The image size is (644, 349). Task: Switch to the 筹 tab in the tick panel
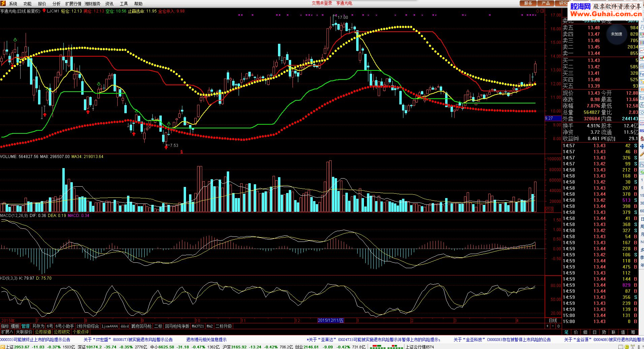tap(633, 332)
